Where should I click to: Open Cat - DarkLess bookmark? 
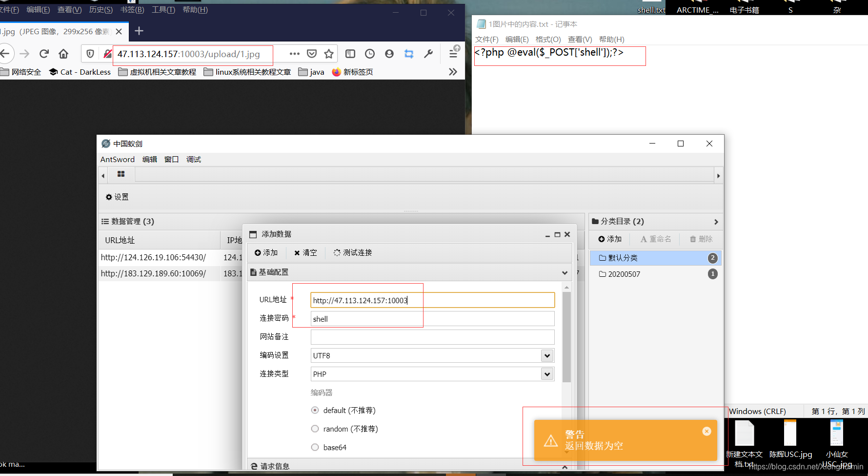point(80,72)
